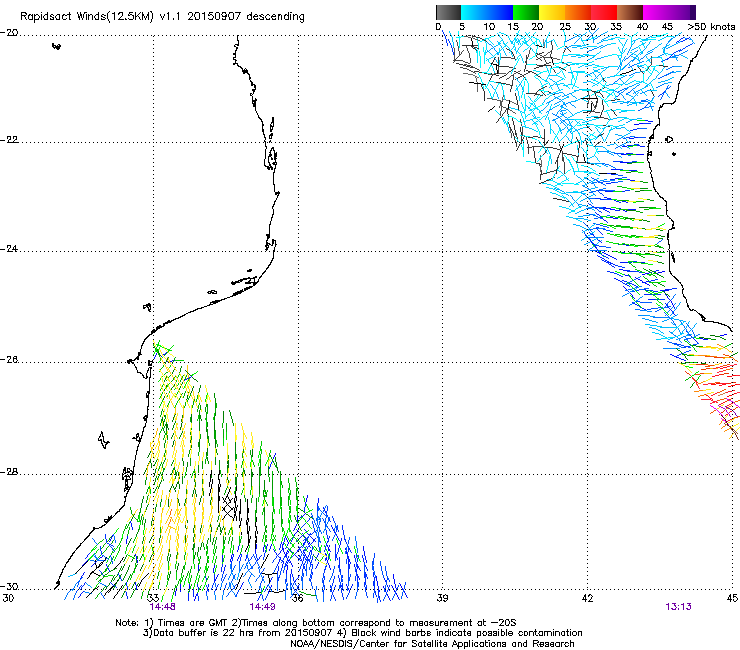This screenshot has width=740, height=650.
Task: Click the '-24' latitude axis label
Action: (x=9, y=249)
